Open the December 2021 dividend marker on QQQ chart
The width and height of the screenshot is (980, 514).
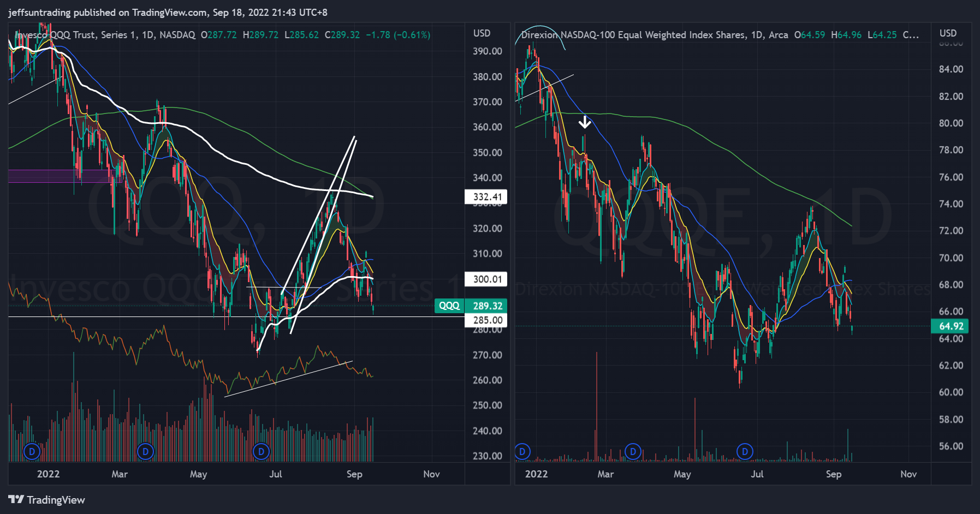(32, 451)
